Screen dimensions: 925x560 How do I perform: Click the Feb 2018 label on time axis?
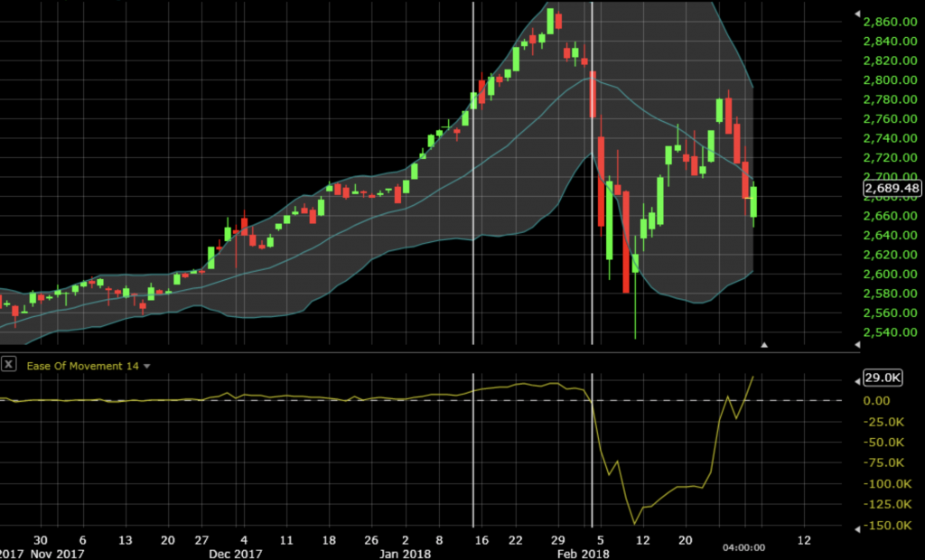(x=584, y=553)
